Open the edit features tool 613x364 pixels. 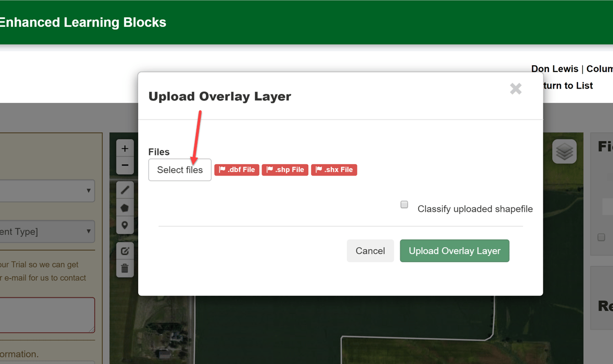(x=125, y=250)
